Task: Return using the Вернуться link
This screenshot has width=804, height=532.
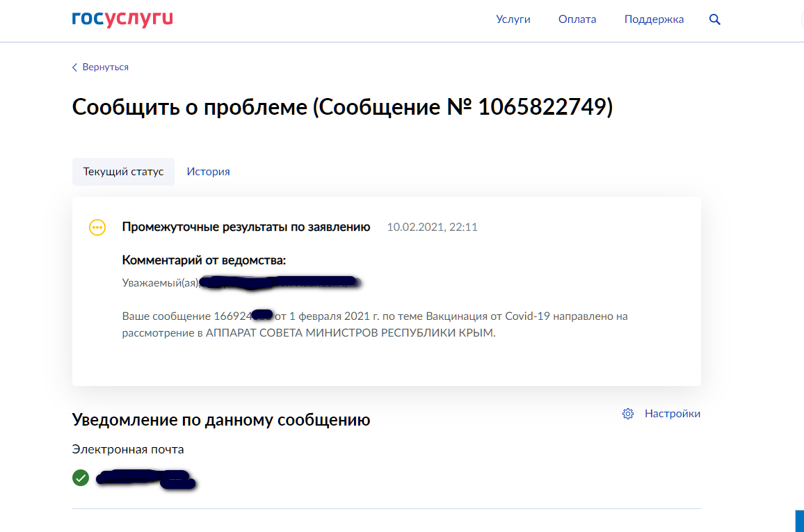Action: pyautogui.click(x=105, y=67)
